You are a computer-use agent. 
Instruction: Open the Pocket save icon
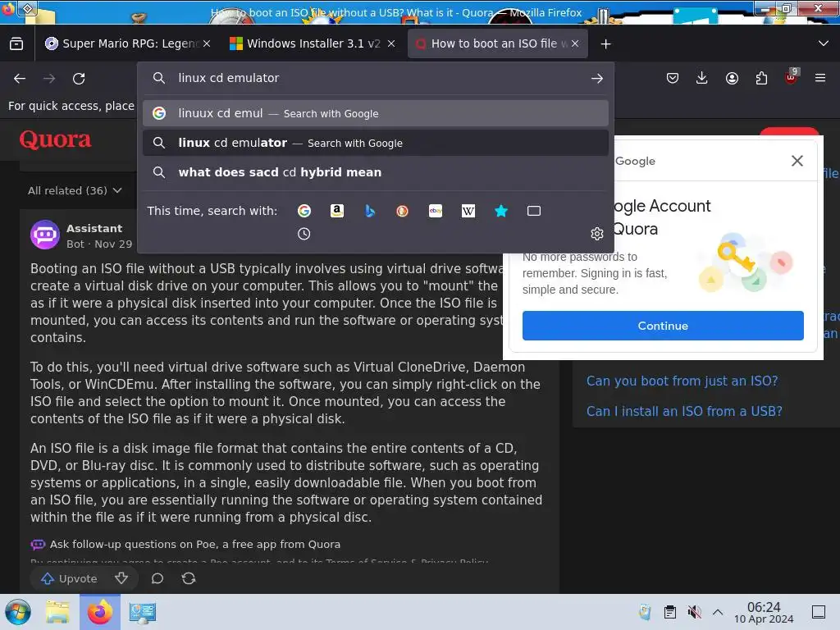[673, 79]
